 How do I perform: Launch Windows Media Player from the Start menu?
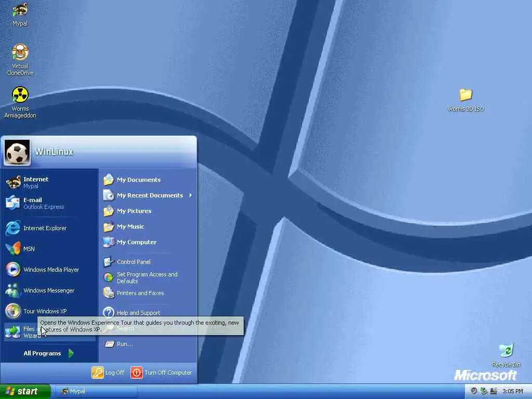[x=49, y=270]
